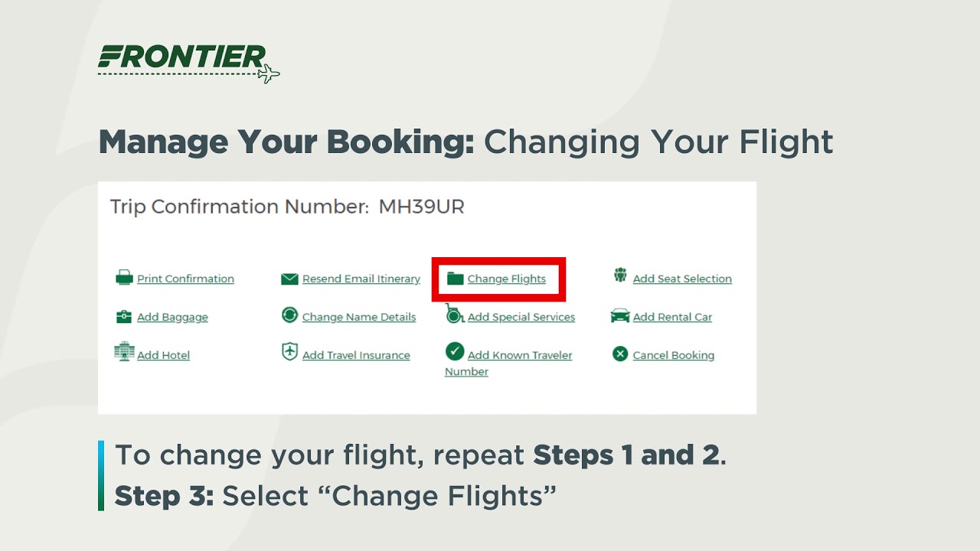Click the Frontier logo
This screenshot has height=551, width=980.
click(x=188, y=61)
